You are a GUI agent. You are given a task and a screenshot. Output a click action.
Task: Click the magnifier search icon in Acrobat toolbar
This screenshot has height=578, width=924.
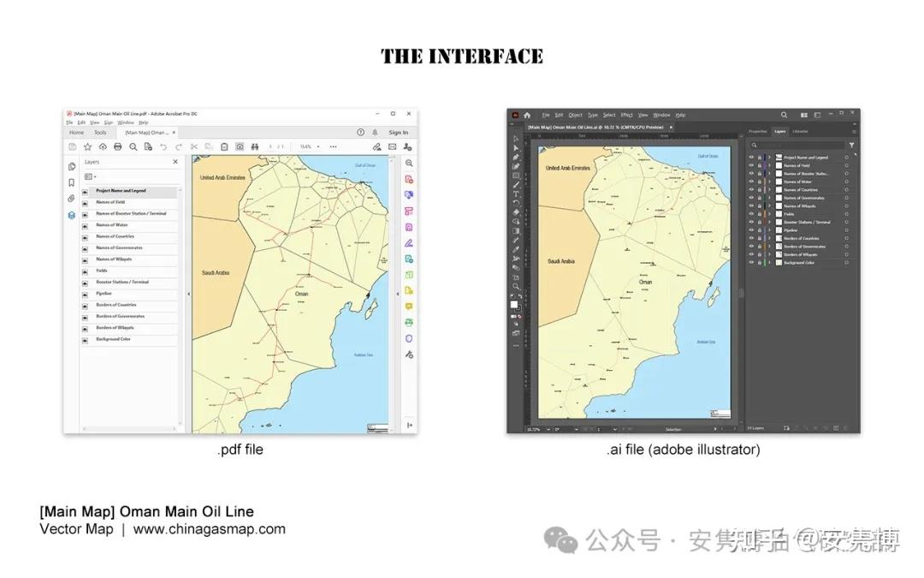133,146
